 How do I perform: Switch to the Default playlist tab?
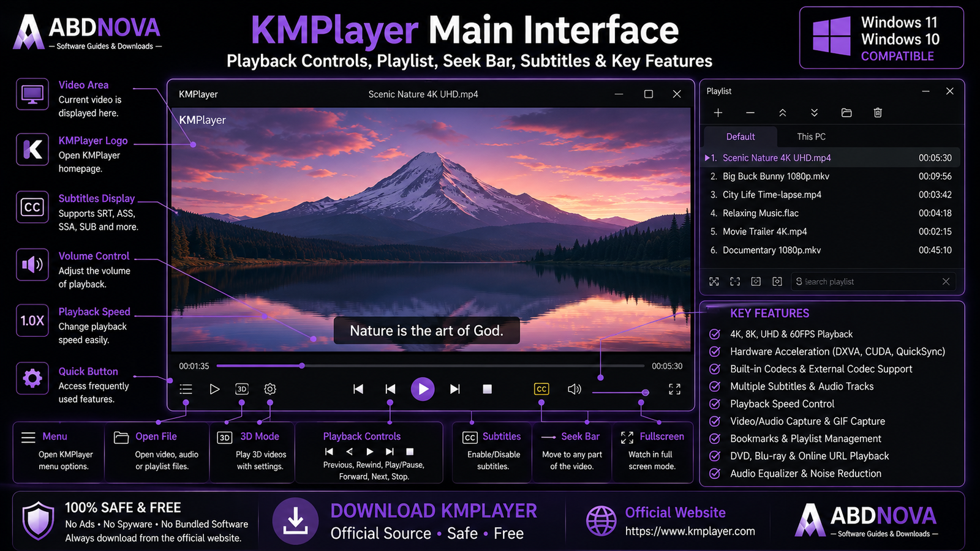pos(741,137)
